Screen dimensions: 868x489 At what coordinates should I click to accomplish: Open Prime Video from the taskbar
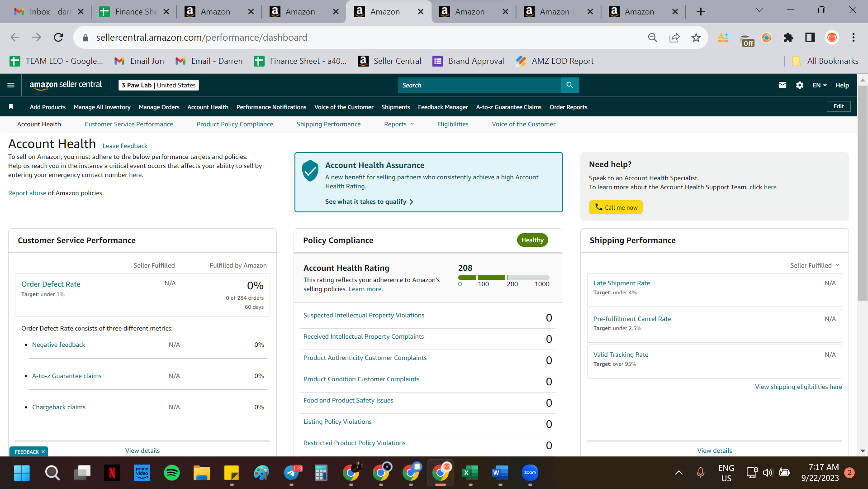142,473
